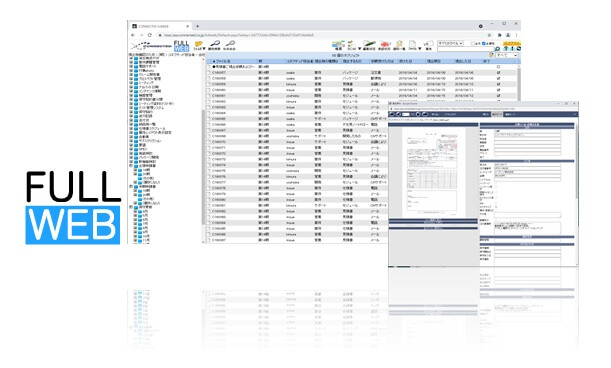Toggle the completion checkbox in row C160060
This screenshot has height=368, width=611.
[x=498, y=90]
